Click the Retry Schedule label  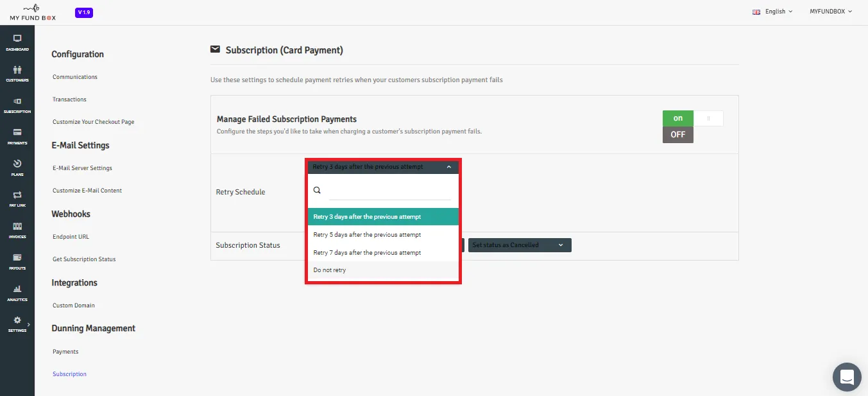point(241,192)
